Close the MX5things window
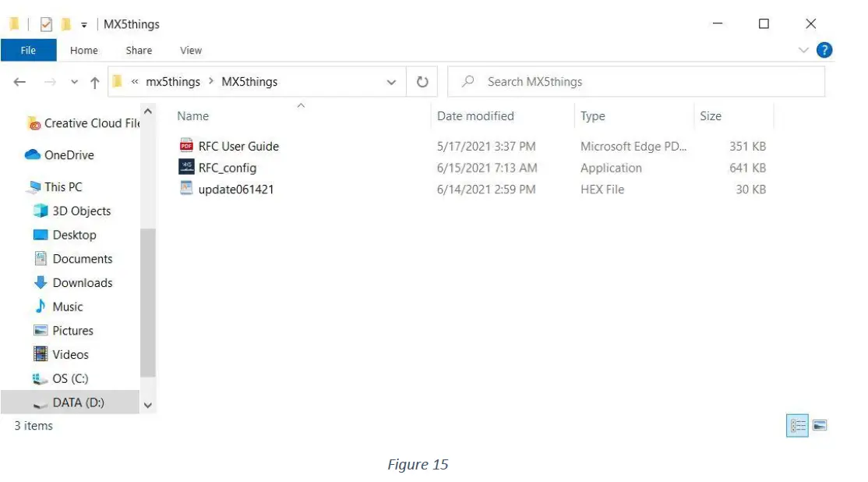 [x=811, y=24]
